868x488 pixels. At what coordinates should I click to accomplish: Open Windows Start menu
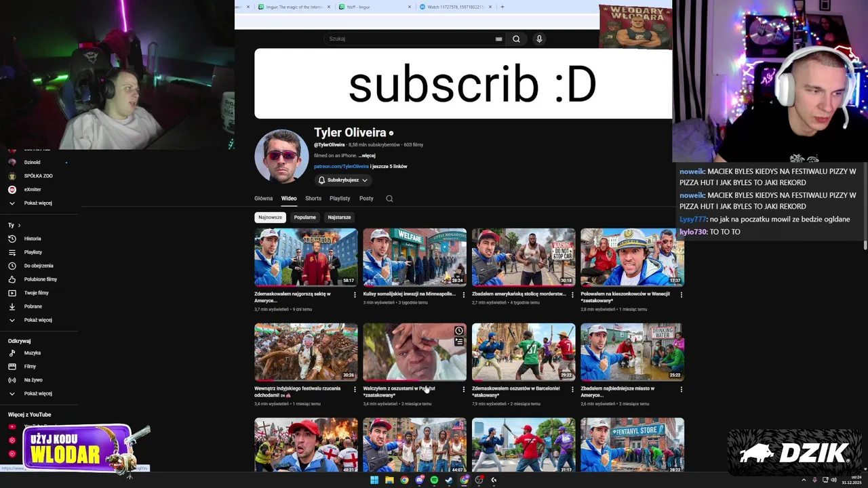(x=374, y=480)
